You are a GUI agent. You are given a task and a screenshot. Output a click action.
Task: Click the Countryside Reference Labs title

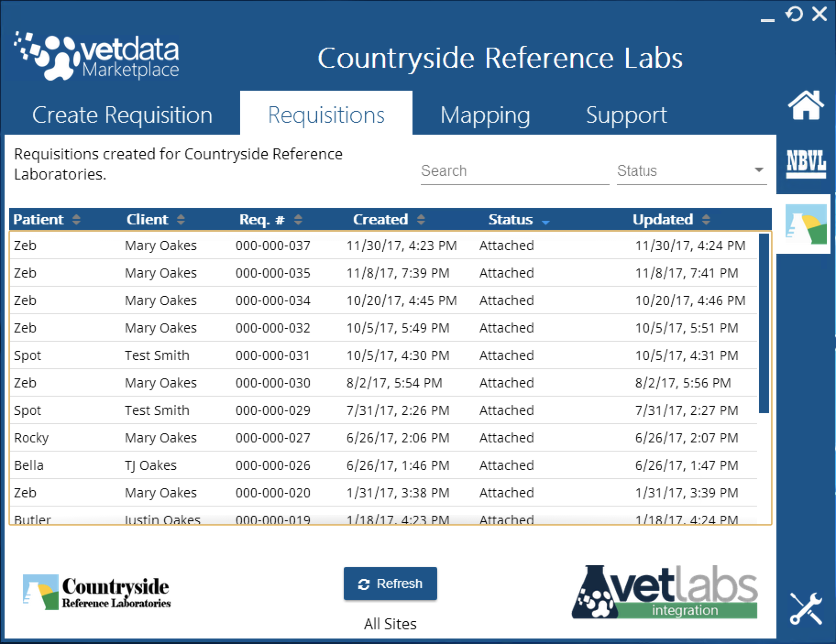500,58
